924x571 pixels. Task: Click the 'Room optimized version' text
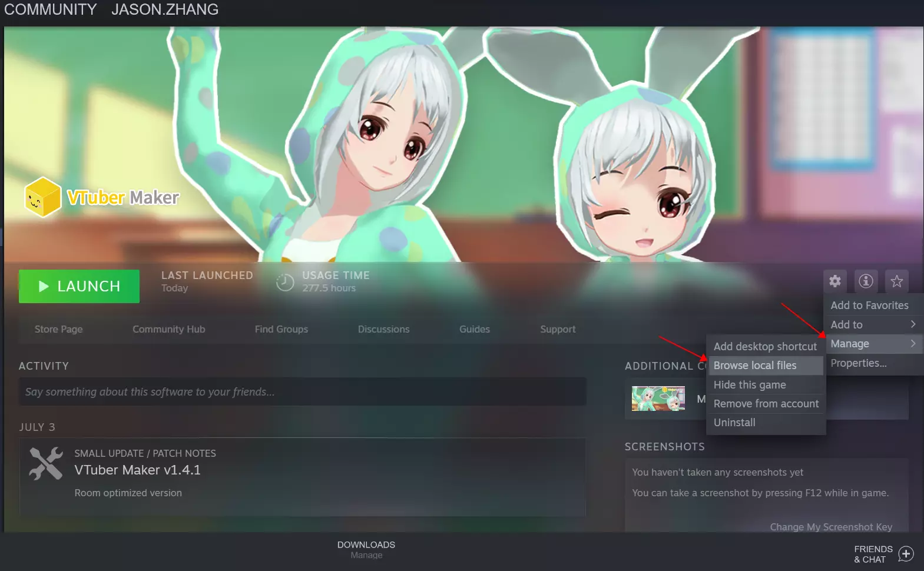point(128,493)
